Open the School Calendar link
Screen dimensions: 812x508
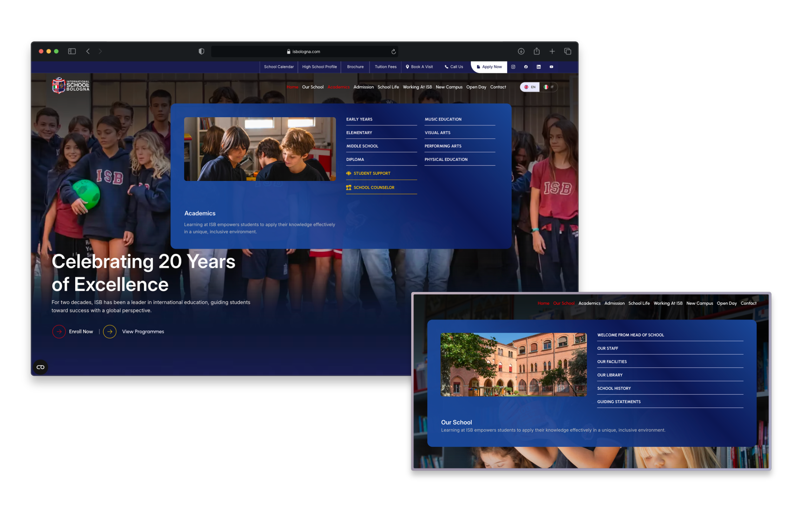point(279,67)
